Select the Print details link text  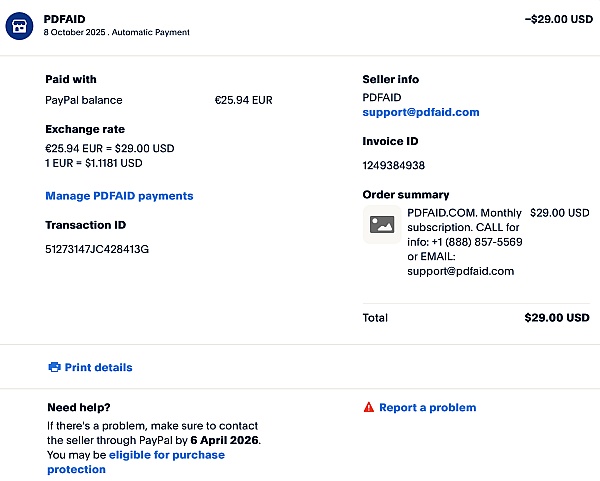pyautogui.click(x=98, y=367)
